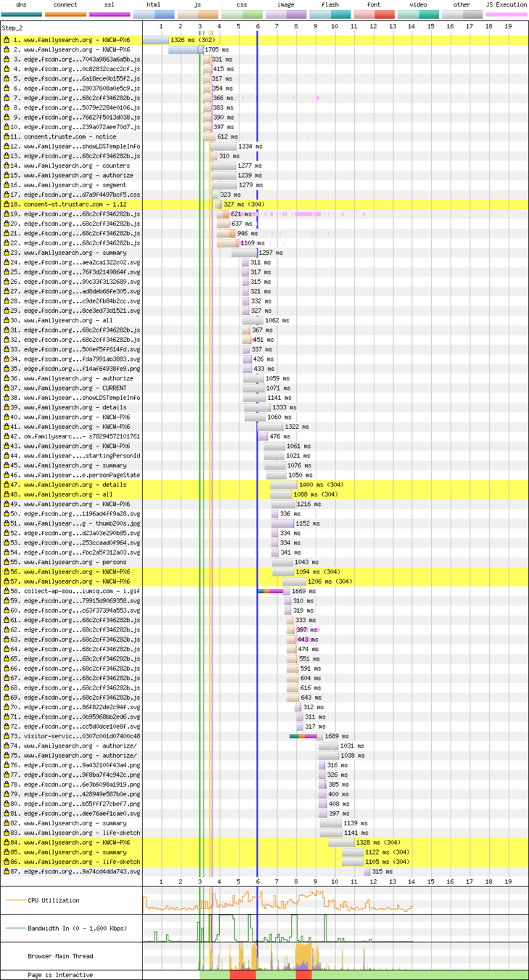The width and height of the screenshot is (529, 980).
Task: Select row text 'consent-st.trustarc.com - 1.12'
Action: [x=75, y=204]
